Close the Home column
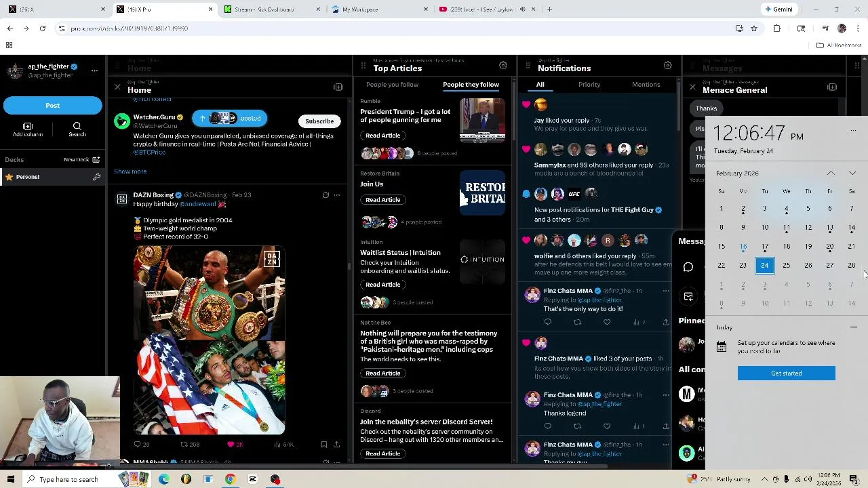This screenshot has height=488, width=868. click(117, 87)
